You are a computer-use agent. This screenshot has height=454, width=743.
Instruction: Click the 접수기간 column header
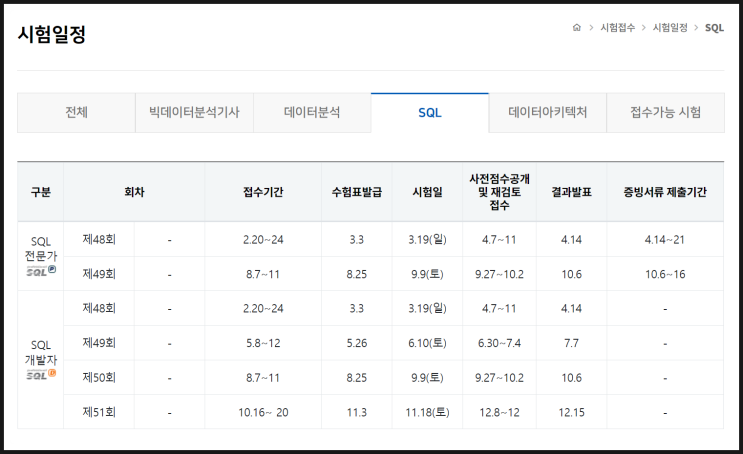click(263, 192)
